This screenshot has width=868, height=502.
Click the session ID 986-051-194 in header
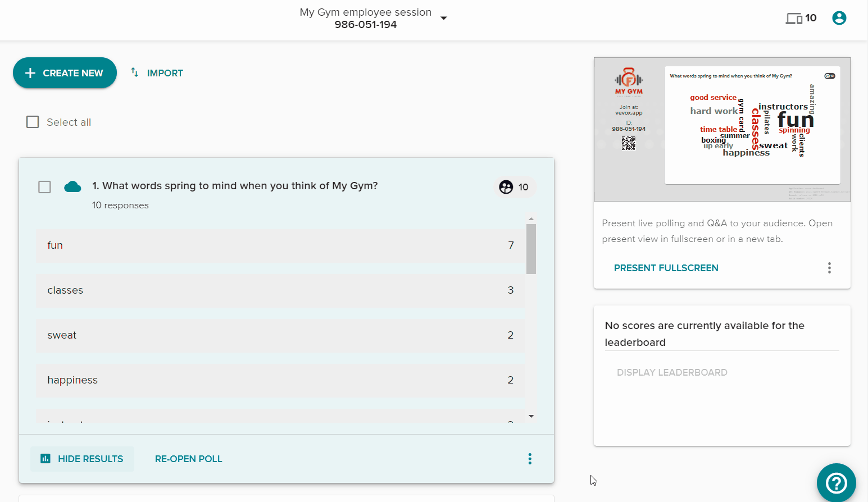tap(366, 25)
